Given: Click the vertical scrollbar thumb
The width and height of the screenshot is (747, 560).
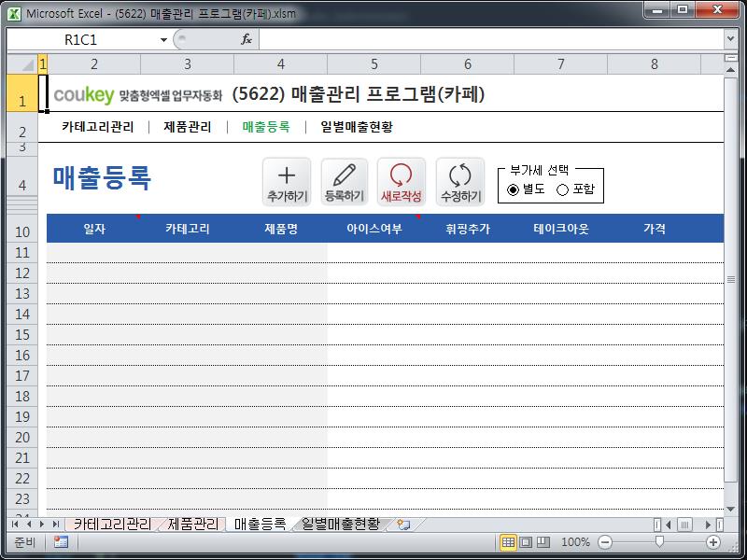Looking at the screenshot, I should [x=730, y=279].
